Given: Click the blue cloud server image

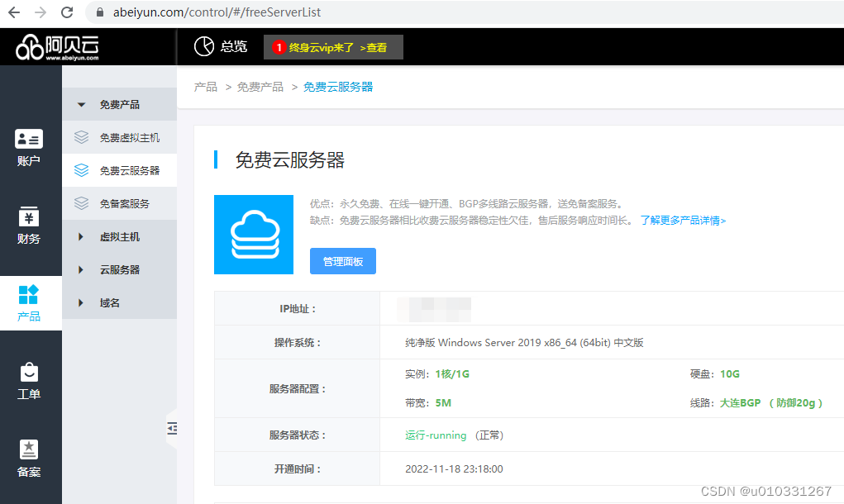Looking at the screenshot, I should pyautogui.click(x=254, y=235).
